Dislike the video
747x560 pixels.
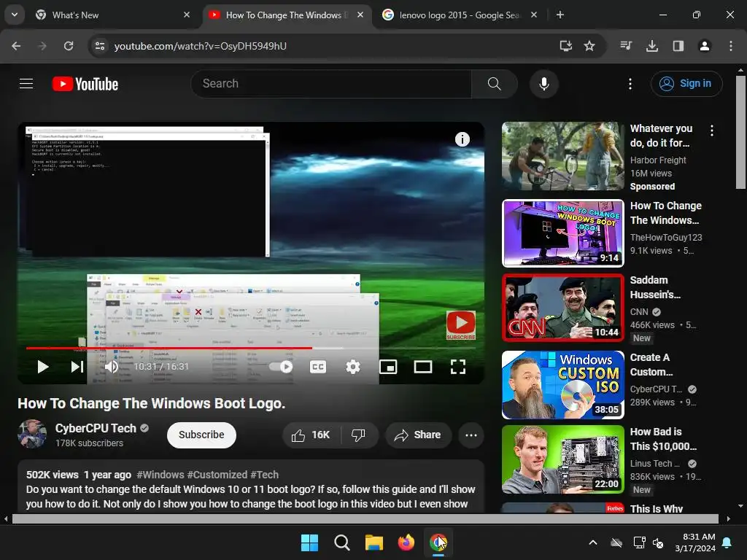pyautogui.click(x=359, y=435)
